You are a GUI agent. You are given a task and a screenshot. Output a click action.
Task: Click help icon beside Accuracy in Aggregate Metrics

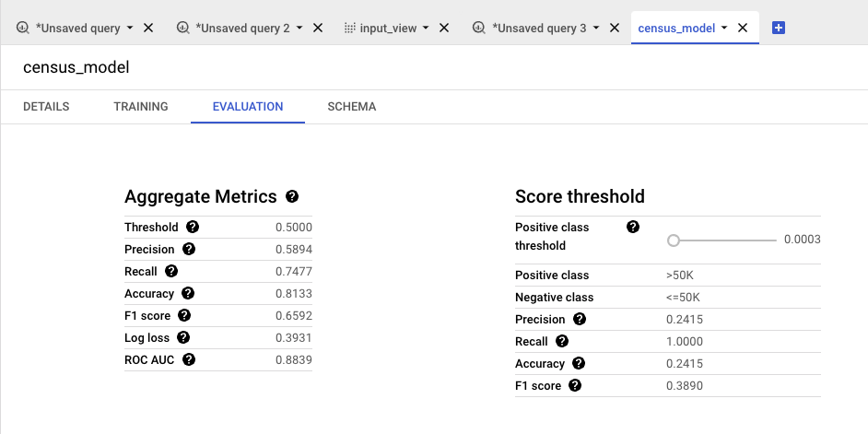(x=188, y=293)
